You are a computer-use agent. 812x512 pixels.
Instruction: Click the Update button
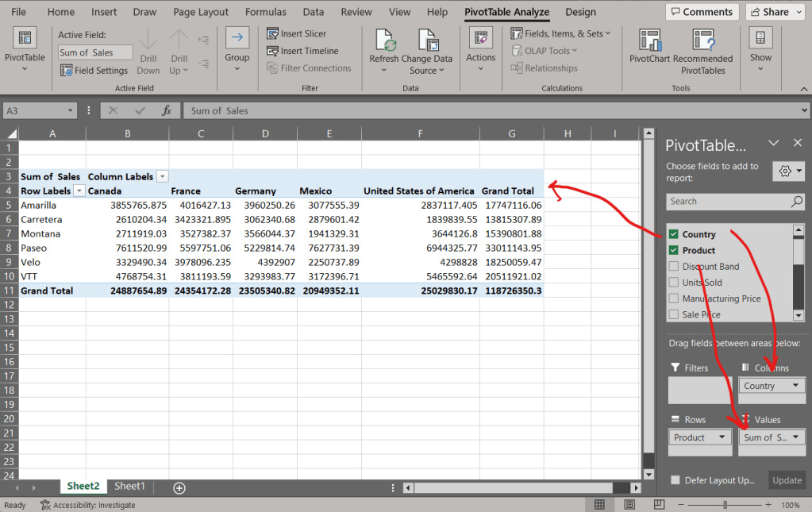click(787, 480)
